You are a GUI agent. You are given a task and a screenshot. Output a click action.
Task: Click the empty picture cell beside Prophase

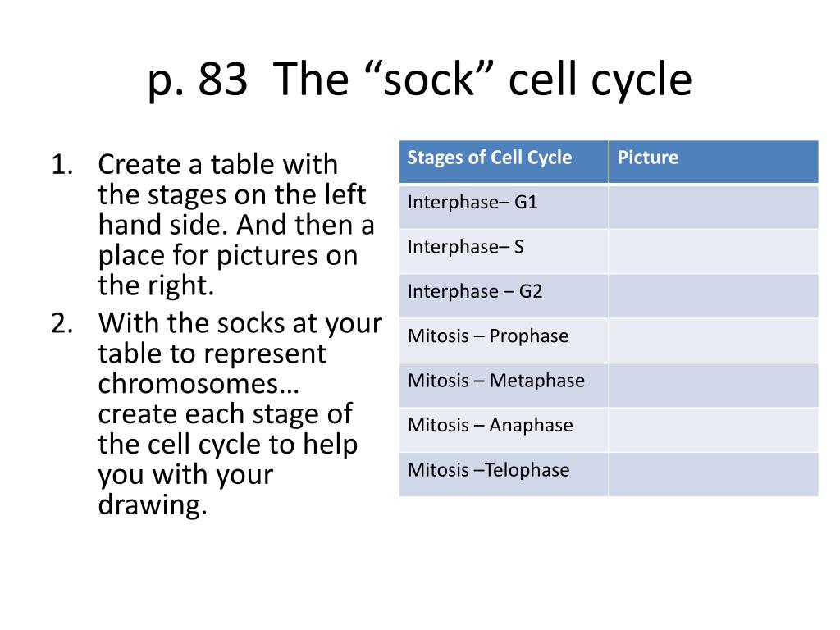[714, 340]
